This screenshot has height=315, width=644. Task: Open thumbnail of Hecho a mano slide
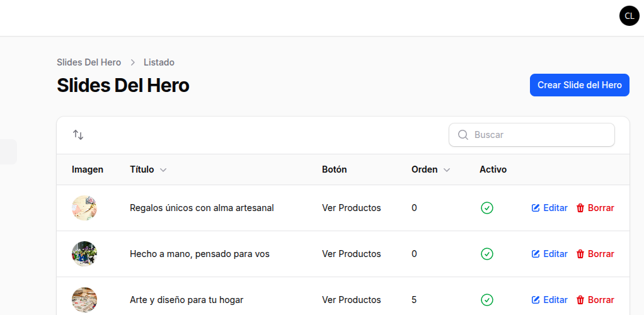84,254
